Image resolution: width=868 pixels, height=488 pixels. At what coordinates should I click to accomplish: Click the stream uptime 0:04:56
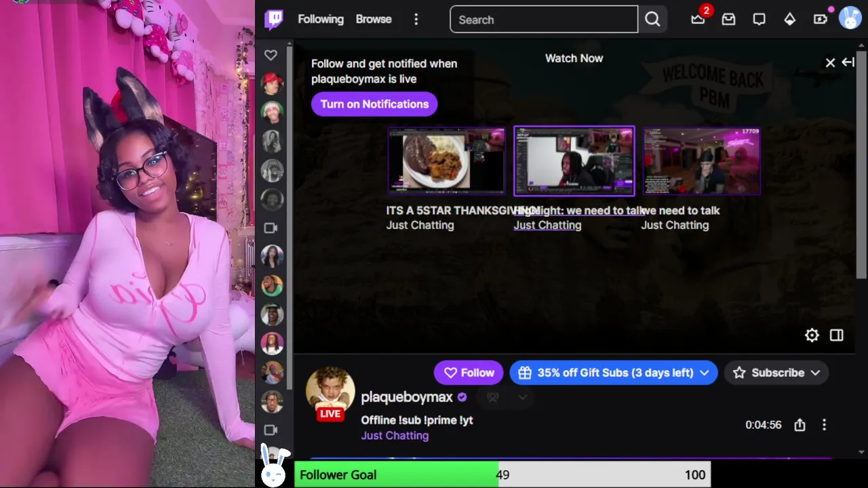764,425
